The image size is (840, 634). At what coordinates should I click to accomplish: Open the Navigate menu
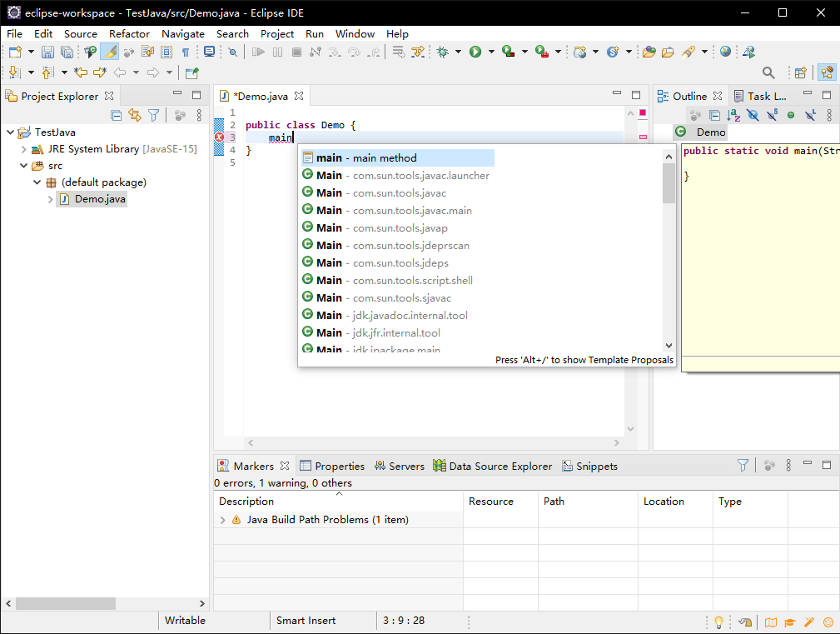click(x=183, y=34)
